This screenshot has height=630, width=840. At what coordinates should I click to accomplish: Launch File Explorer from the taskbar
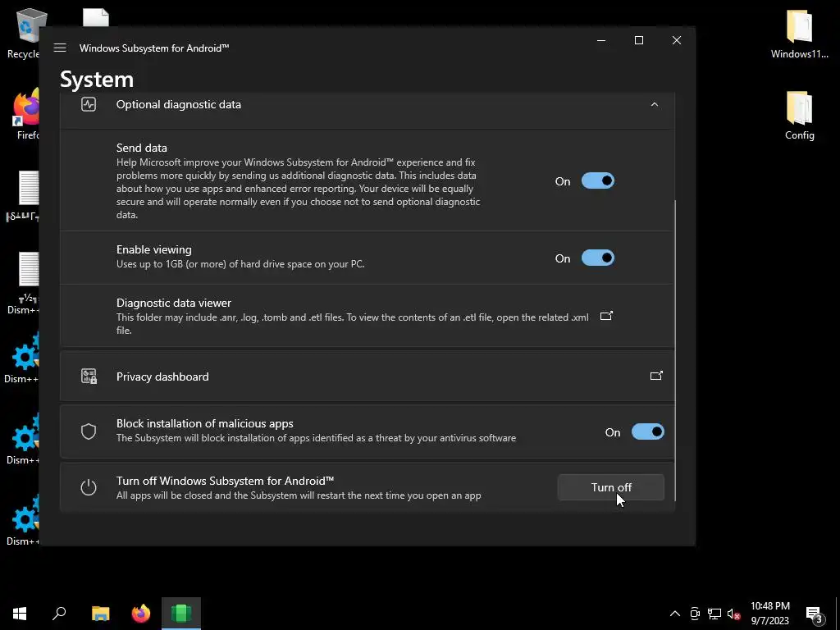point(100,614)
